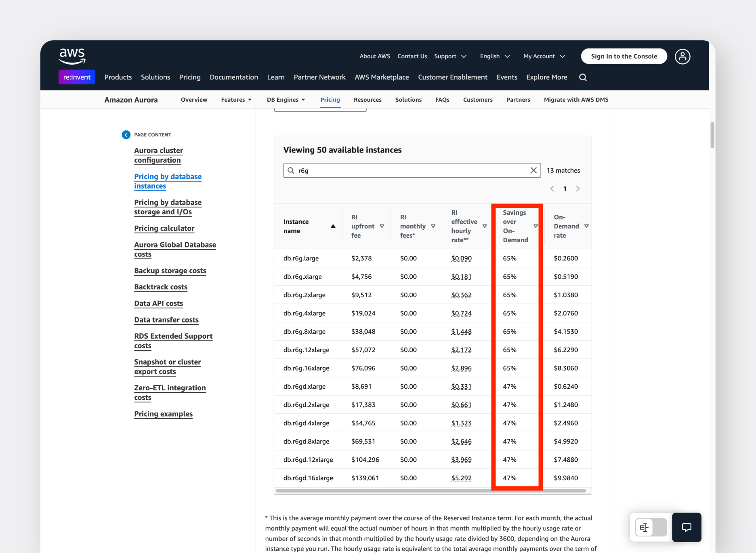Open the English language dropdown

click(495, 56)
